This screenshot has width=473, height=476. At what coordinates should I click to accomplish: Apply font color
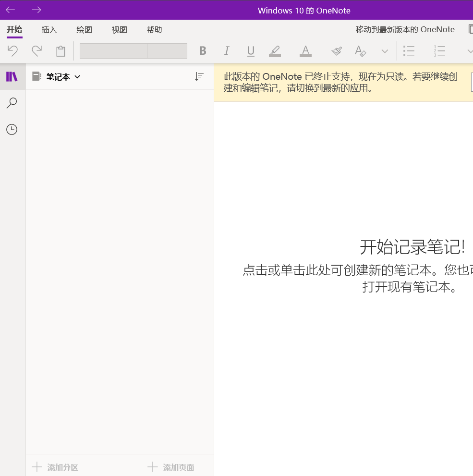tap(305, 51)
